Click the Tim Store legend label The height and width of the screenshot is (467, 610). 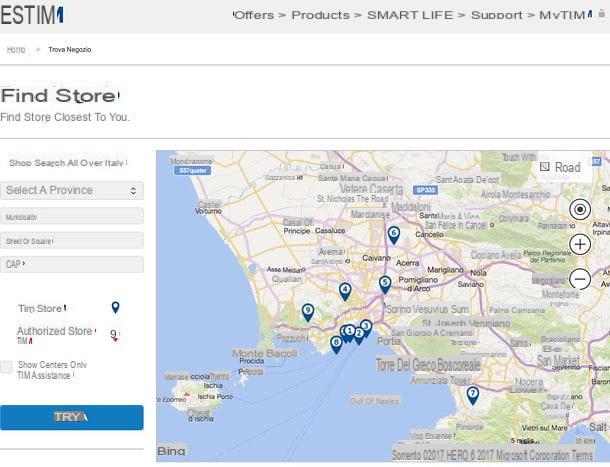coord(42,309)
